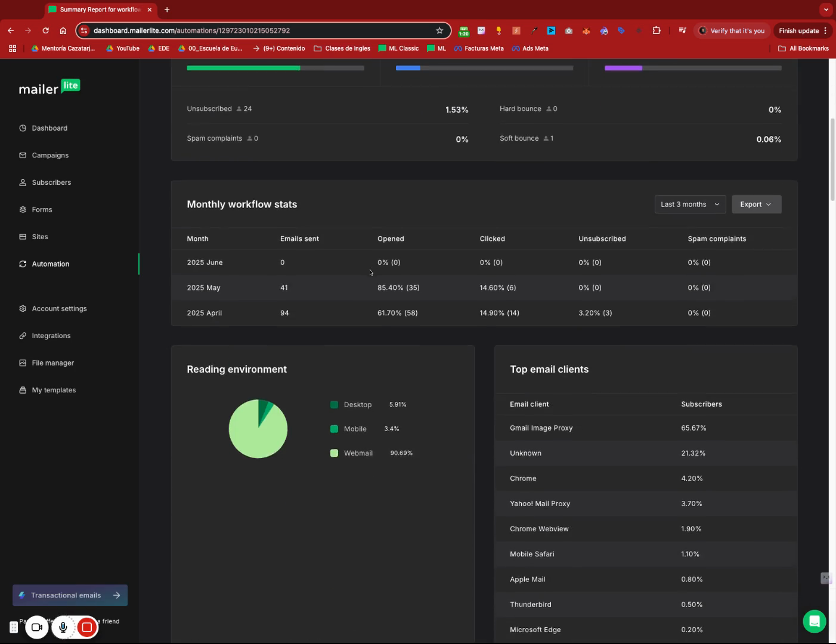This screenshot has height=644, width=836.
Task: Open the Clases de Ingles bookmark folder
Action: click(x=342, y=48)
